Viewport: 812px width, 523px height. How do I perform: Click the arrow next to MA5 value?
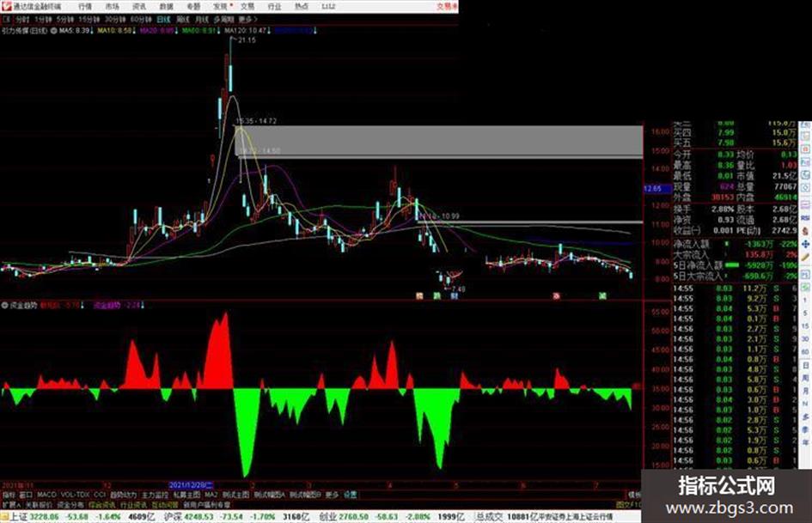[92, 31]
